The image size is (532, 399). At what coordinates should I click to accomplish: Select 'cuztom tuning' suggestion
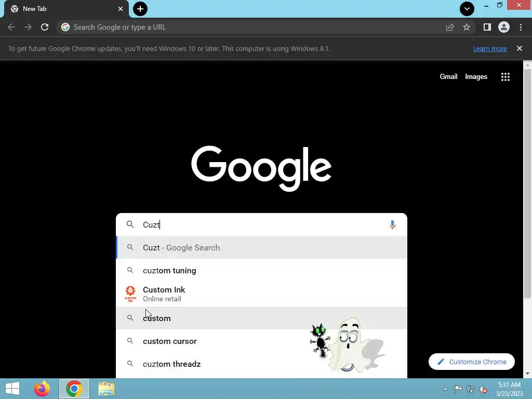coord(261,270)
